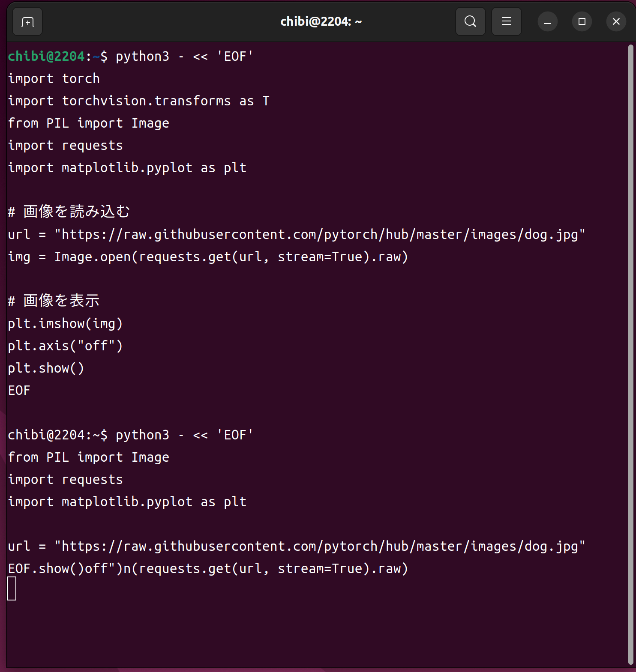Minimize the terminal window
This screenshot has height=672, width=636.
point(547,22)
